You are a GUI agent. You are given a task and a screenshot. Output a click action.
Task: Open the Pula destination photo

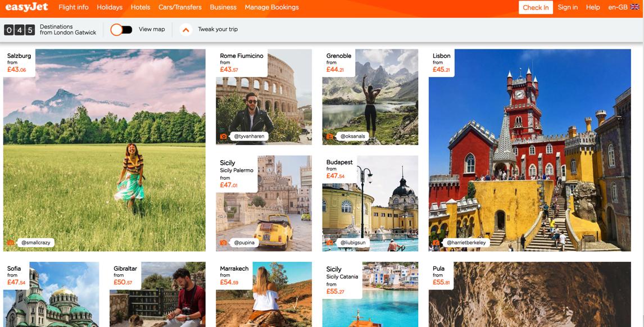click(x=530, y=294)
